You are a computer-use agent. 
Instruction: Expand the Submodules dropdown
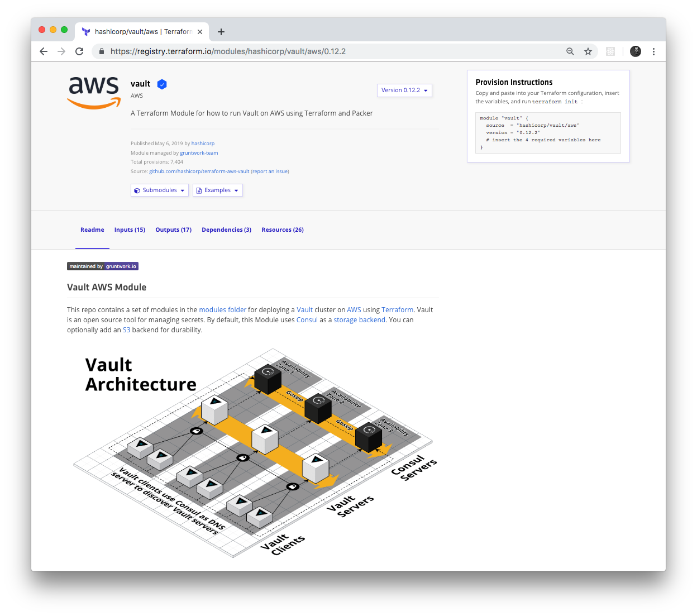tap(159, 190)
